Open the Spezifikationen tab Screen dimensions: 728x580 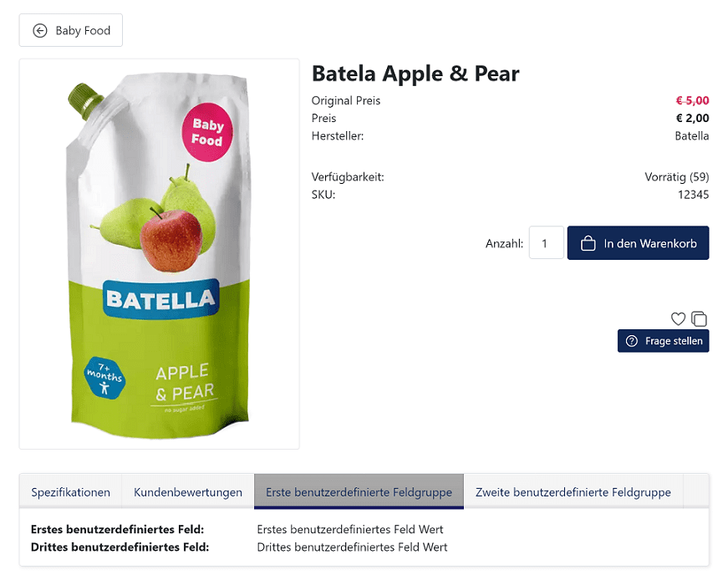70,491
